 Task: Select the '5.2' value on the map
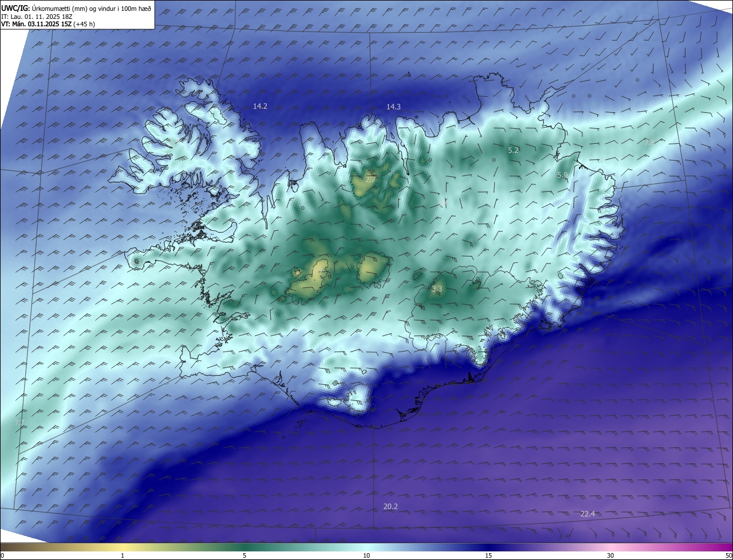(x=513, y=150)
